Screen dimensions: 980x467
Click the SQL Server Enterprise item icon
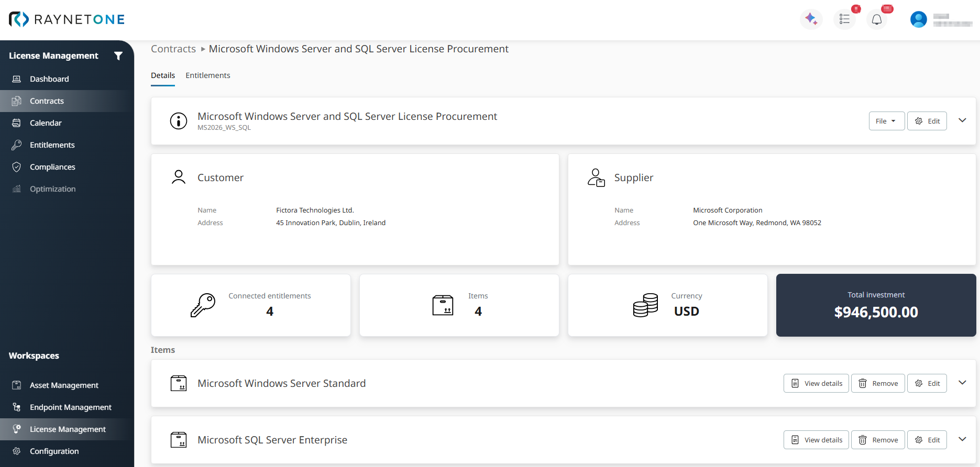tap(179, 440)
